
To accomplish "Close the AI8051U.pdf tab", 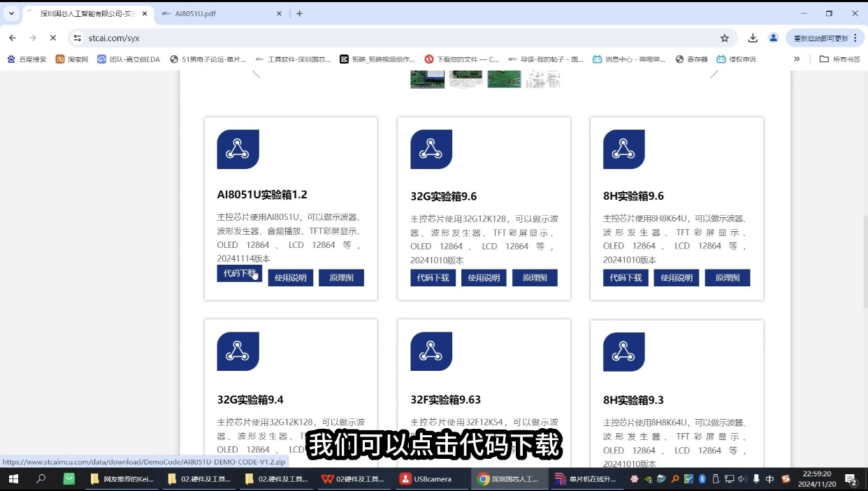I will pos(279,13).
